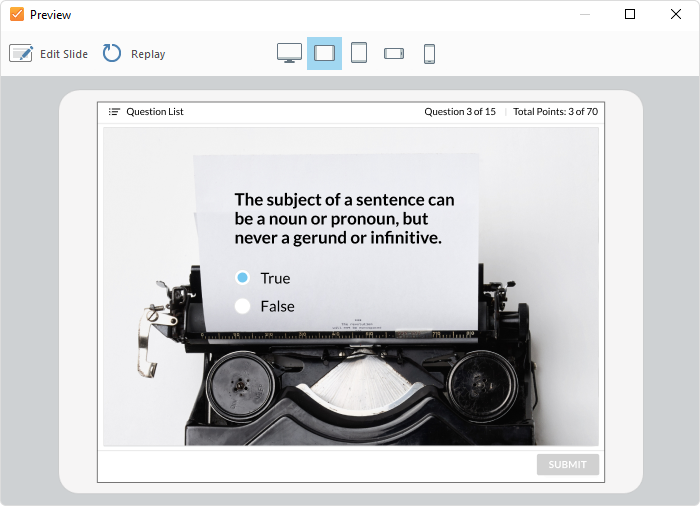Screen dimensions: 700x506
Task: Select phone portrait preview mode
Action: pyautogui.click(x=429, y=54)
